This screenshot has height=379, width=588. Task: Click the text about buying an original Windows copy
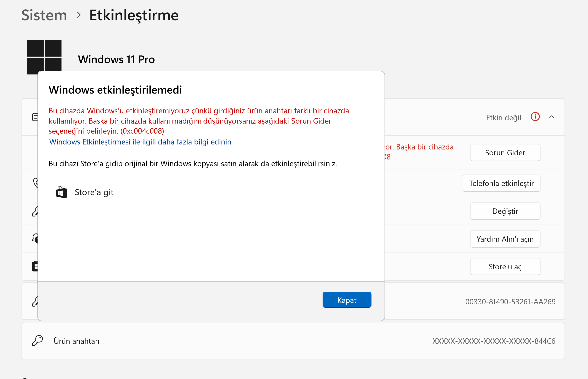(x=193, y=164)
